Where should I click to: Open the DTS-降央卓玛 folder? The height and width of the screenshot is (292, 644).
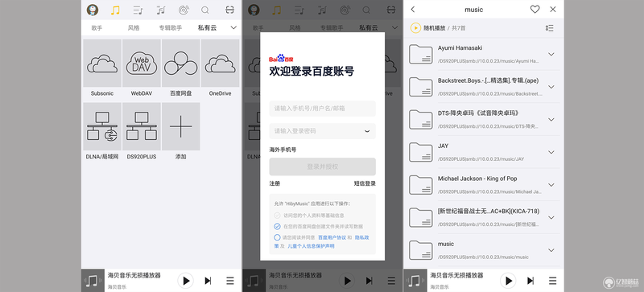tap(484, 120)
